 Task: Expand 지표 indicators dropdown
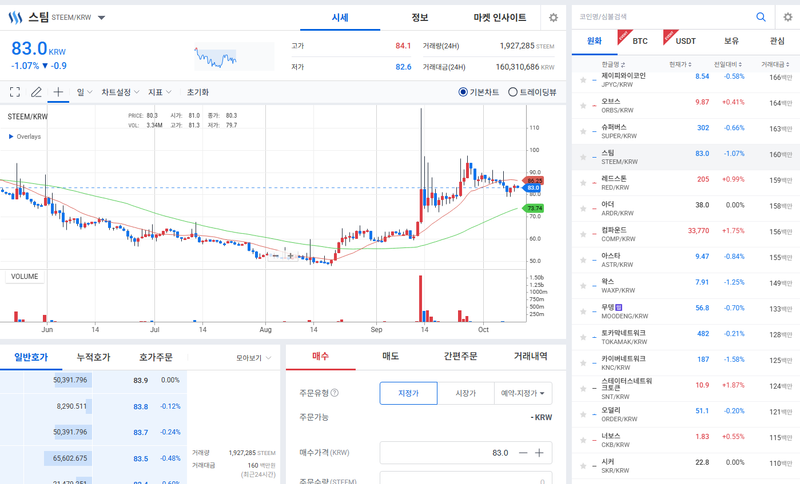click(x=160, y=92)
